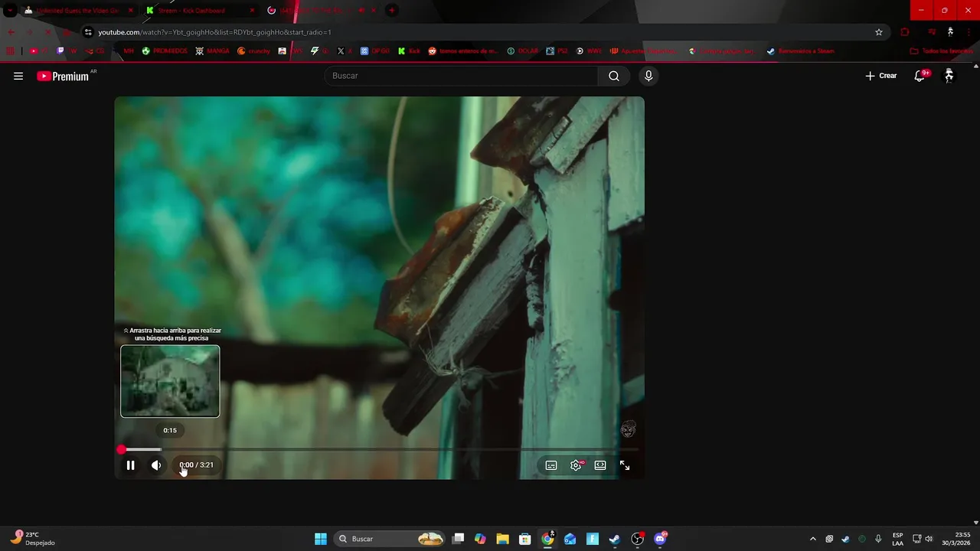Open the browser extensions icon
Image resolution: width=980 pixels, height=551 pixels.
[x=905, y=32]
